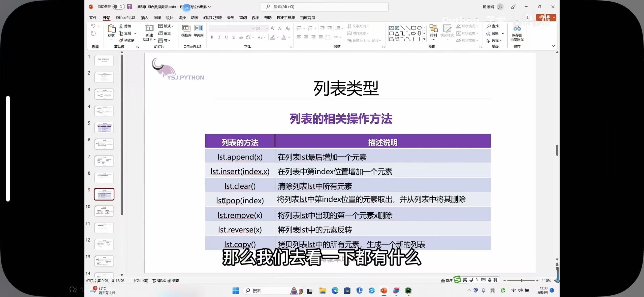Screen dimensions: 644x297
Task: Click the Undo arrow icon
Action: (x=93, y=26)
